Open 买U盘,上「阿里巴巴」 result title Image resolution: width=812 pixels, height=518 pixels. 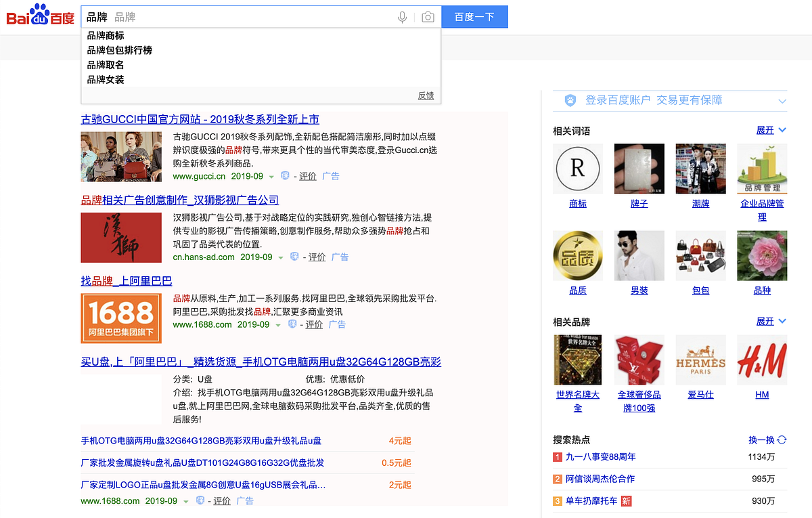point(261,362)
